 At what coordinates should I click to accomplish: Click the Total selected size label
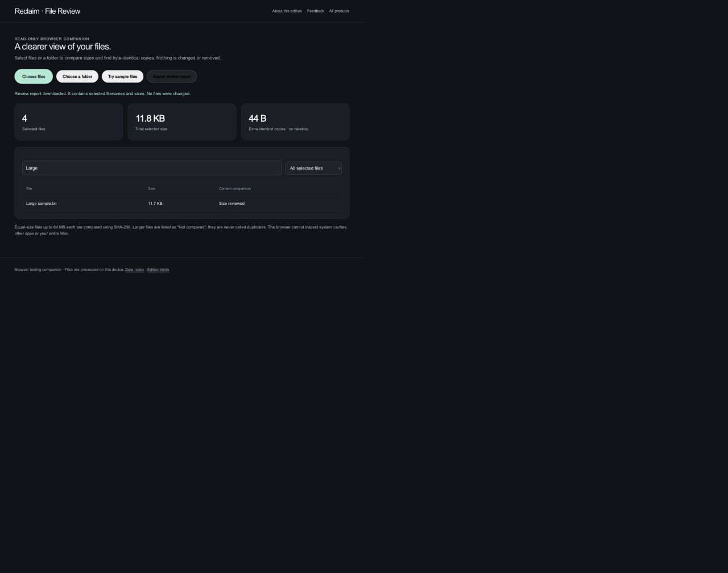point(151,129)
